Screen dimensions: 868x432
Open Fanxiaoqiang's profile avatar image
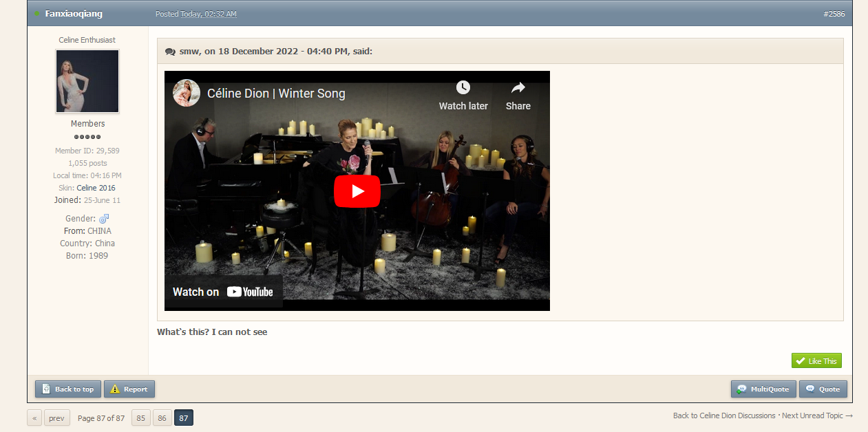coord(87,81)
